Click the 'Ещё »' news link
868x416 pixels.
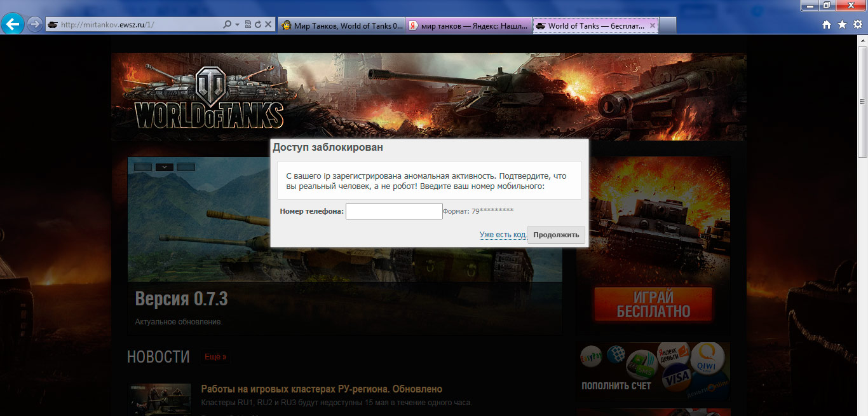click(215, 357)
